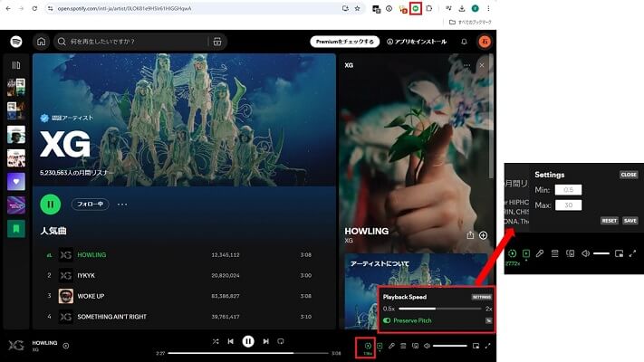
Task: Click the playback speed icon in player bar
Action: [368, 346]
